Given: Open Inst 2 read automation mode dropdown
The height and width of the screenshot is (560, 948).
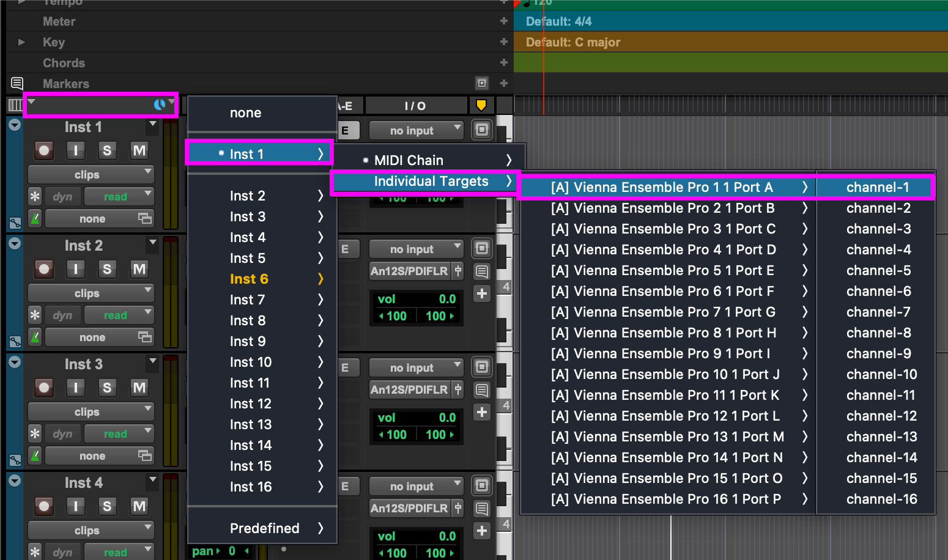Looking at the screenshot, I should [119, 315].
